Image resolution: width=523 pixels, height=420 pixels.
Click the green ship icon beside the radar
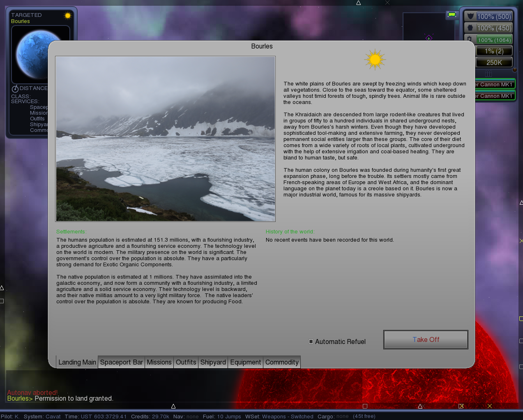452,15
